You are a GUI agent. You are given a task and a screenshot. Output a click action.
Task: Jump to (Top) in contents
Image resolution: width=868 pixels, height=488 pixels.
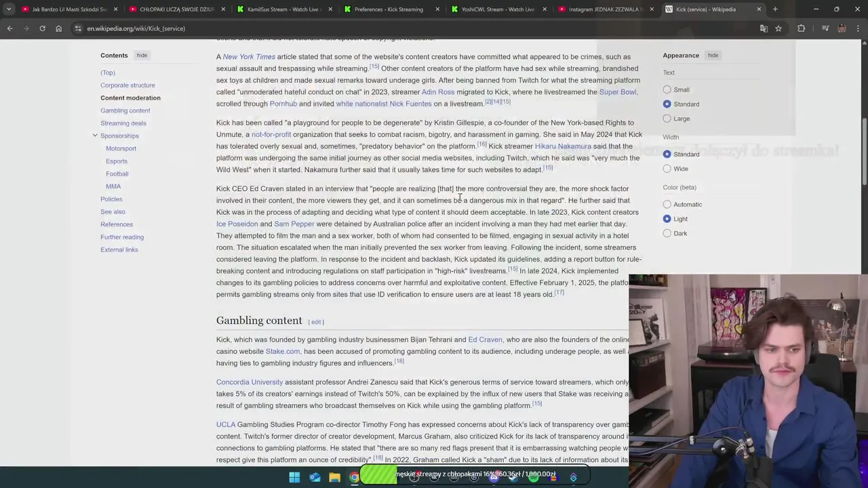tap(108, 73)
